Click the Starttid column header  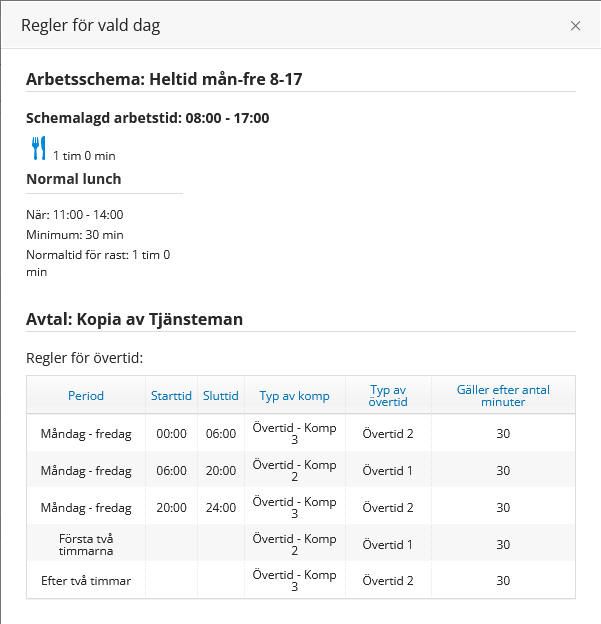(171, 395)
